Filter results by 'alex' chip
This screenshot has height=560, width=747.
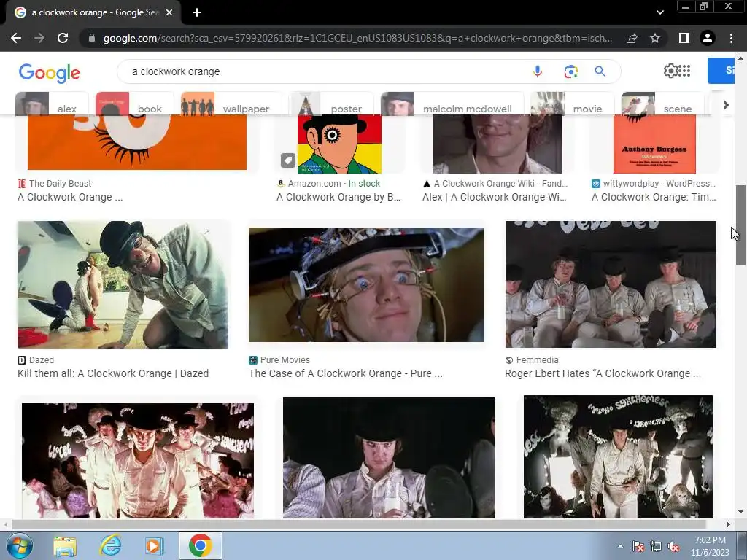52,104
